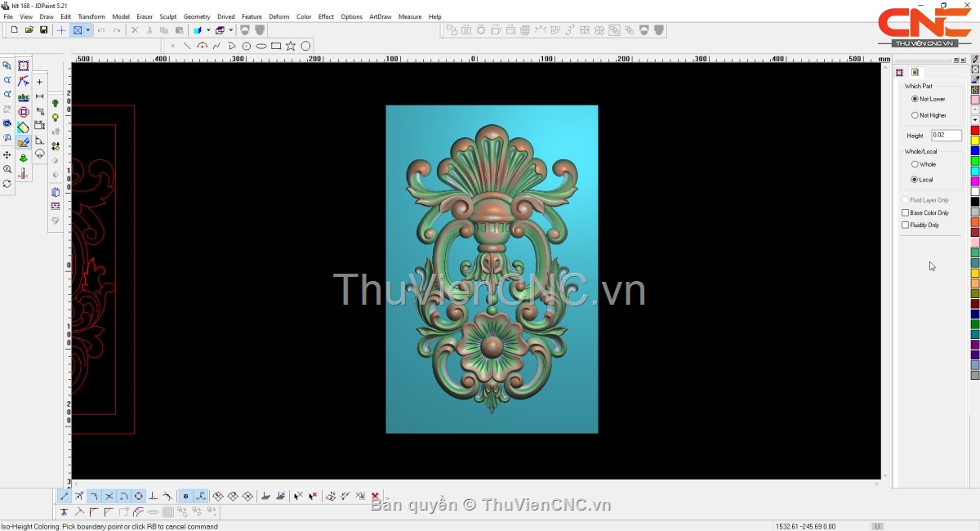The image size is (980, 531).
Task: Click the rotate view refresh icon
Action: 7,184
